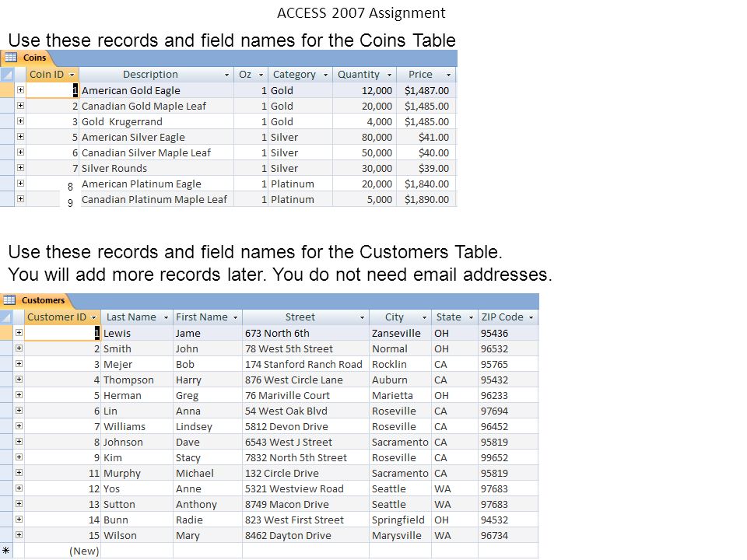Select the new record asterisk row selector
This screenshot has width=747, height=560.
click(6, 551)
